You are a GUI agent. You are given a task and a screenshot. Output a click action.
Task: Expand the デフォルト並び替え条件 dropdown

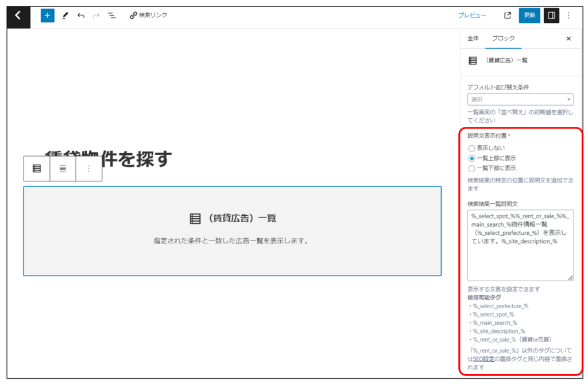[520, 99]
